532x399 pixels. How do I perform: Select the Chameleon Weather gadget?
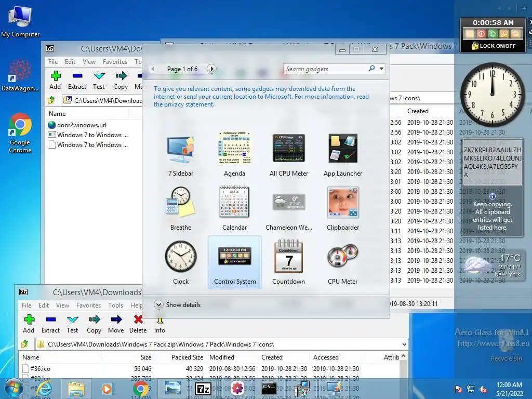click(289, 209)
